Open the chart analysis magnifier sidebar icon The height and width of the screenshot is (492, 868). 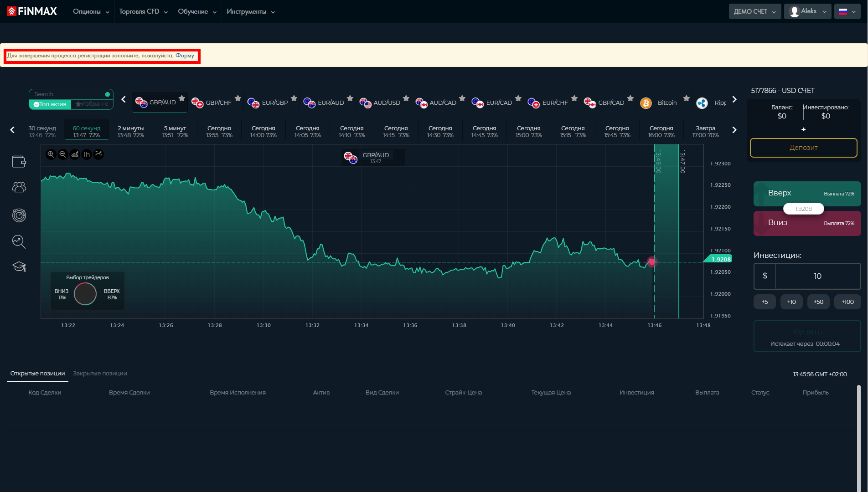click(x=19, y=241)
